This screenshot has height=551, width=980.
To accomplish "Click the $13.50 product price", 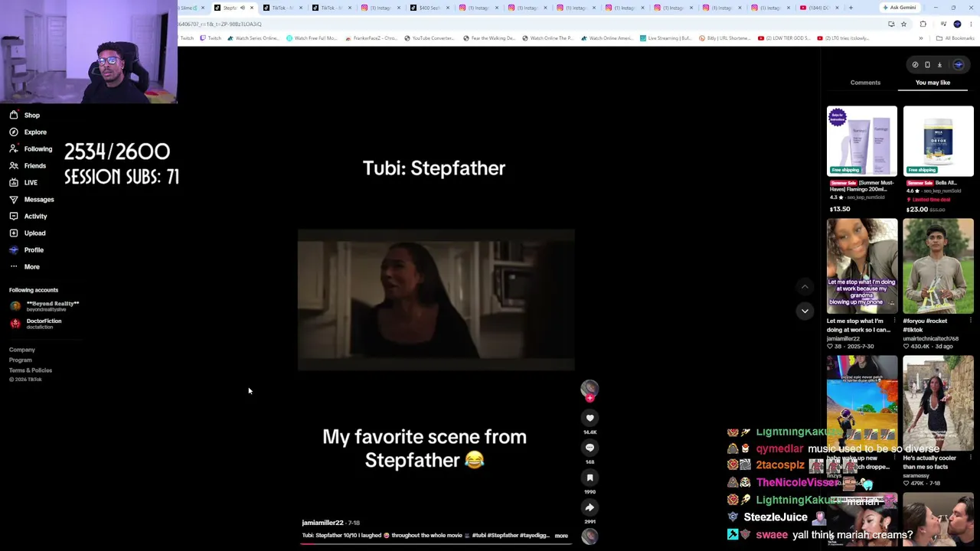I will (x=840, y=209).
